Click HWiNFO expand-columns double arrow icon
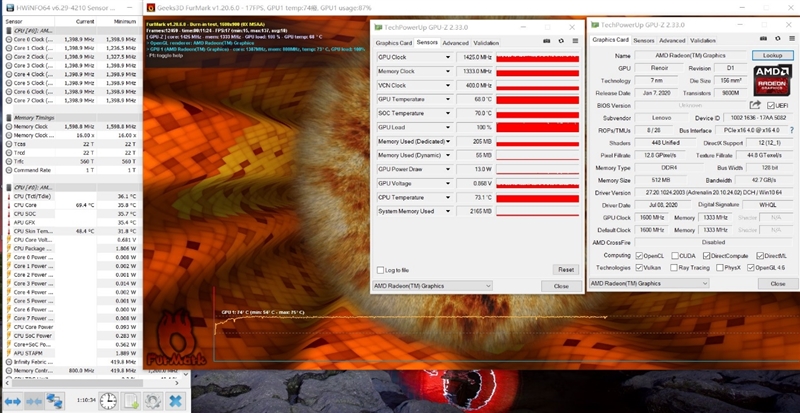The width and height of the screenshot is (800, 413). click(x=13, y=401)
